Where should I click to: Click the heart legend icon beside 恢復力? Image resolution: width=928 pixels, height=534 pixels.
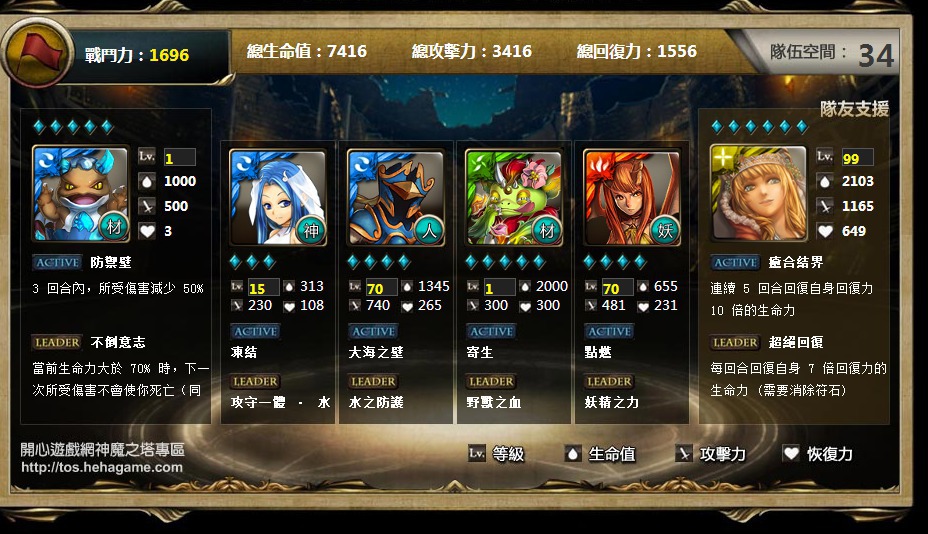[x=791, y=453]
